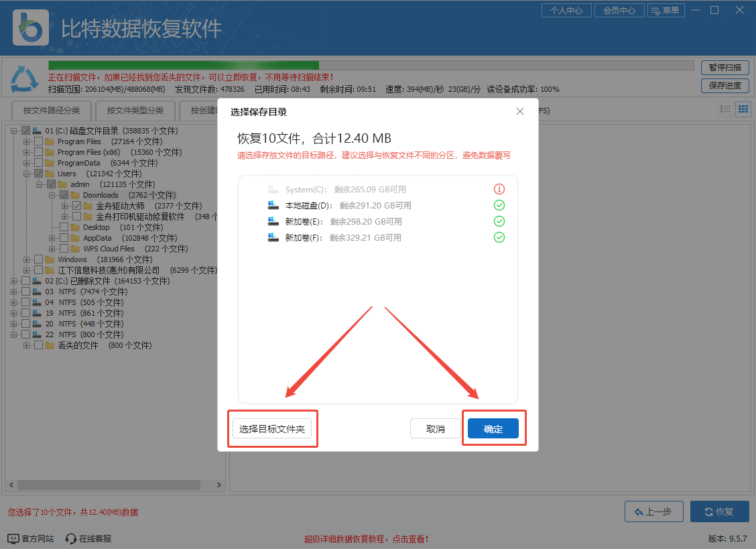Click the Downloads folder icon
The width and height of the screenshot is (756, 549).
(75, 195)
